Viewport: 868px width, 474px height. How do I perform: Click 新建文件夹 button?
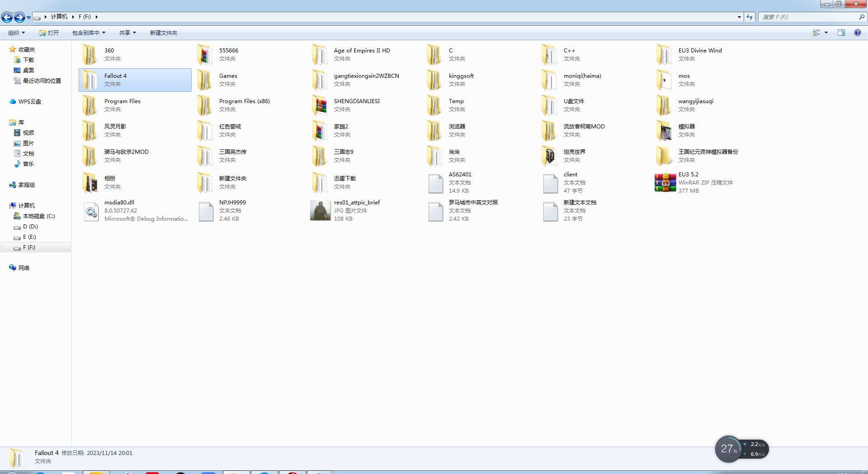163,33
